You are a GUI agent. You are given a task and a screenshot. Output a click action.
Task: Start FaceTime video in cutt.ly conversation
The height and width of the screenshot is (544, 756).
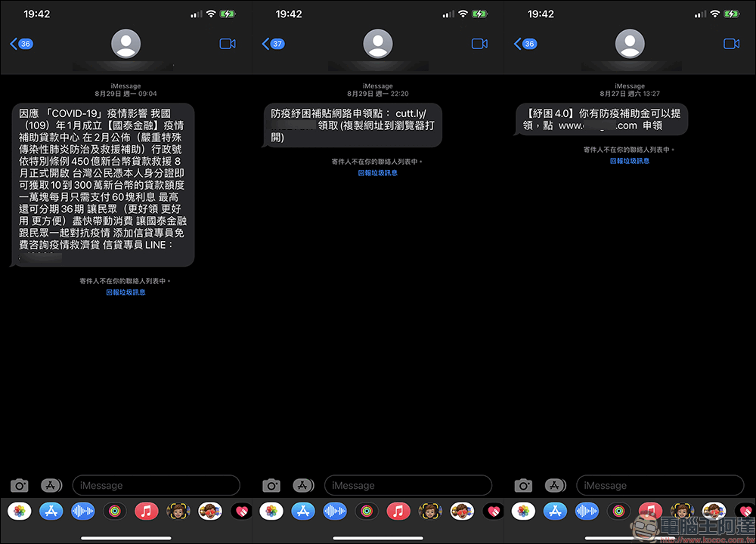pos(479,44)
